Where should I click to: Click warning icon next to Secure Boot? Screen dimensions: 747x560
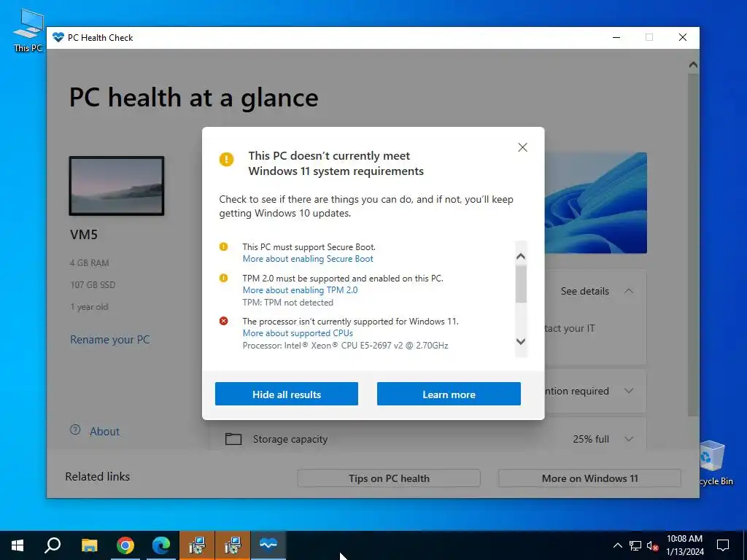tap(223, 246)
